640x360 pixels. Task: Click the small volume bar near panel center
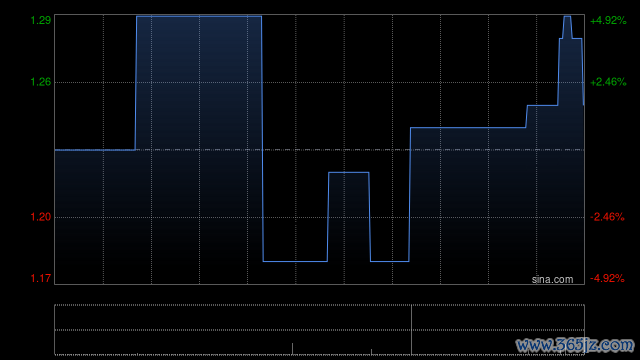pyautogui.click(x=292, y=349)
